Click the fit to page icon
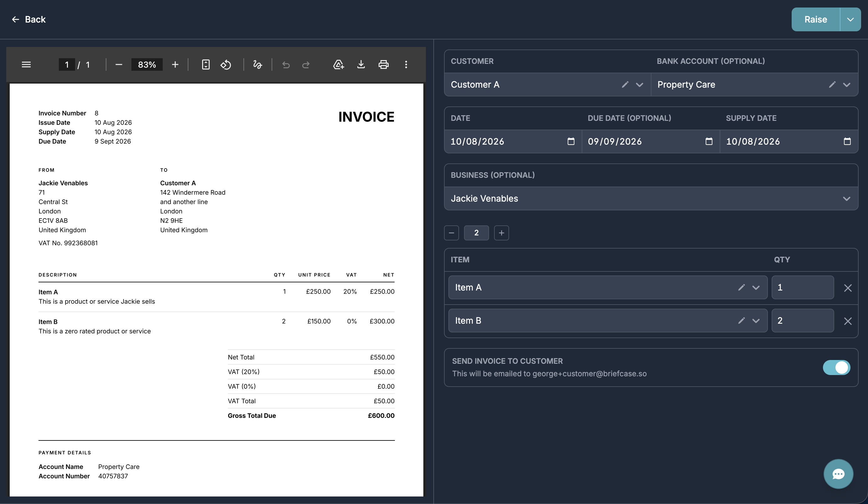Image resolution: width=868 pixels, height=504 pixels. click(x=206, y=64)
